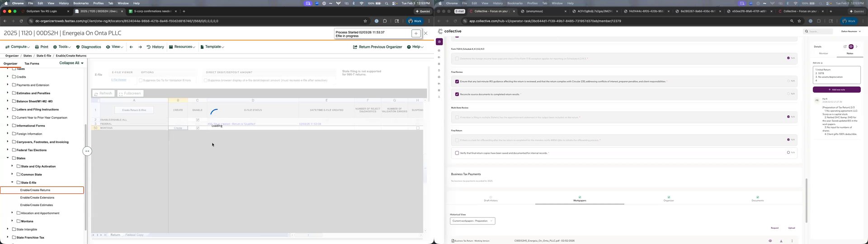Click Create Return E-files button
The height and width of the screenshot is (244, 868).
coord(134,110)
